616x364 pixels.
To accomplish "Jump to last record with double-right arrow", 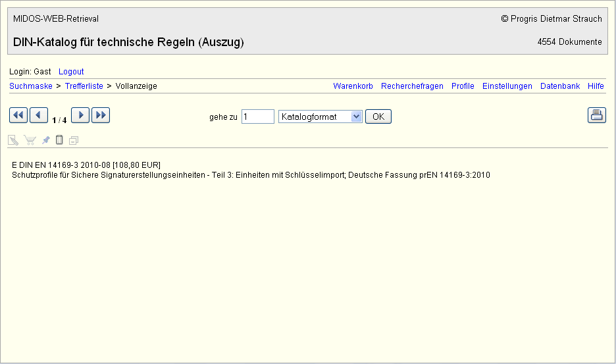I will tap(101, 116).
